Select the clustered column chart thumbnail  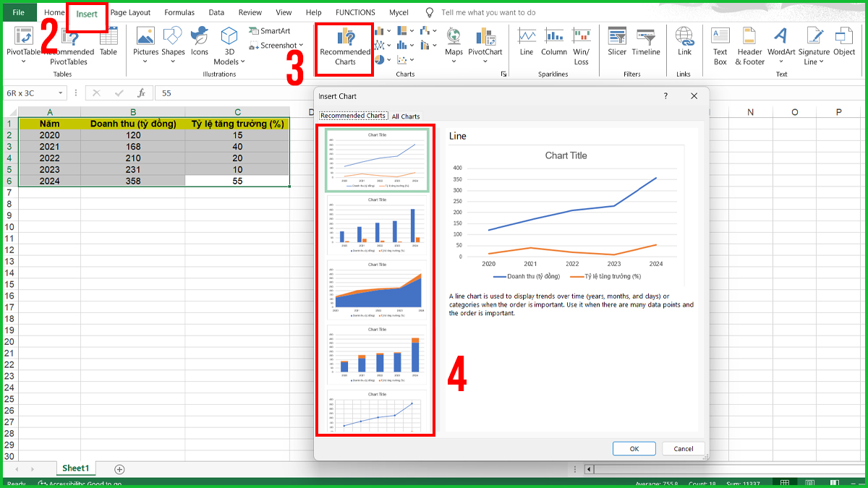tap(377, 225)
